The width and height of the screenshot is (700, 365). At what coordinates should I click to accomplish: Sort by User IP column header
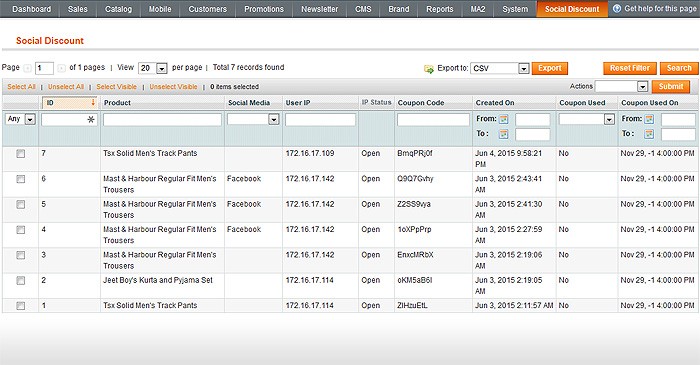pos(298,103)
